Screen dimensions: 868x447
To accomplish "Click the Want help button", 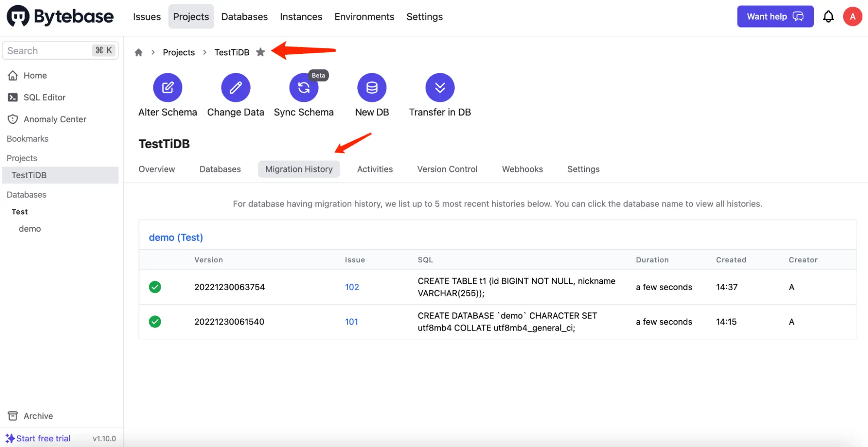I will coord(775,17).
